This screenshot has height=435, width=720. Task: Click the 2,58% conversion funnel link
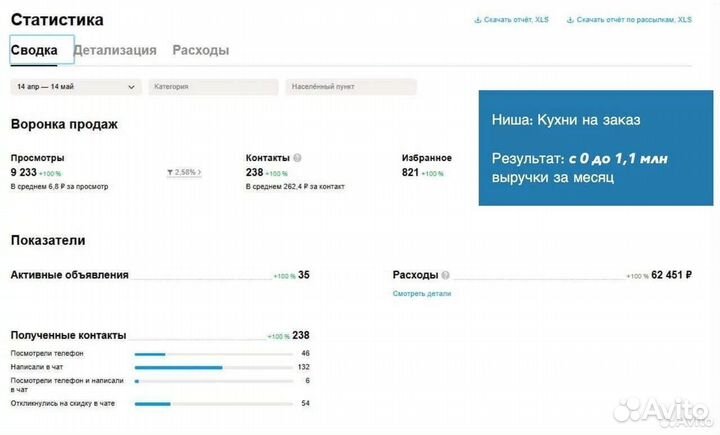pos(184,172)
